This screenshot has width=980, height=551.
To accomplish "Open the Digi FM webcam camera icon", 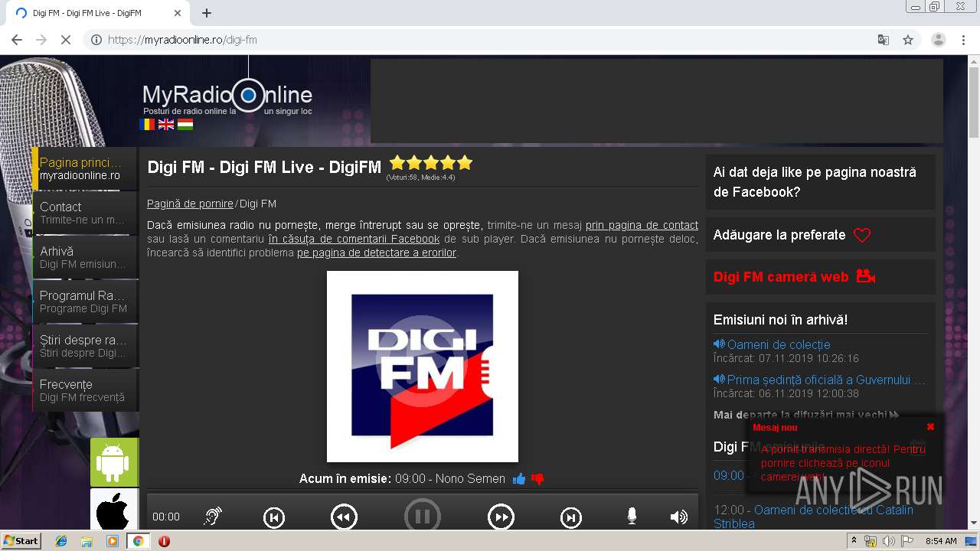I will click(866, 276).
